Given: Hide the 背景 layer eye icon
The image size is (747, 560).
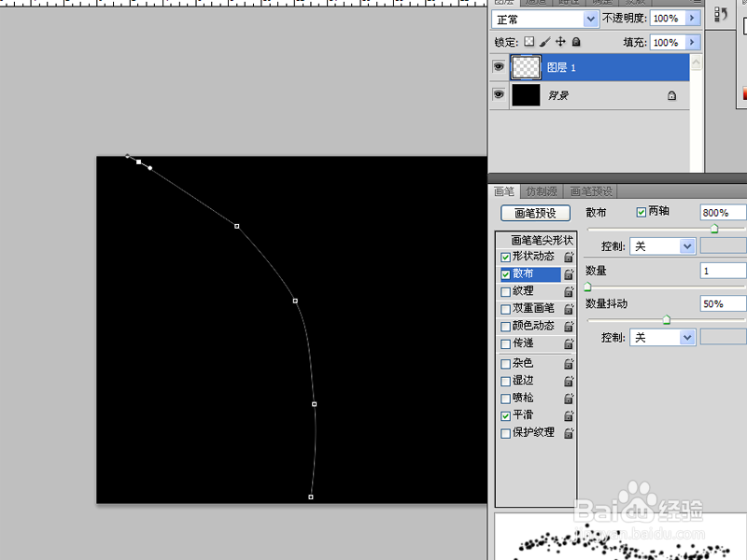Looking at the screenshot, I should point(499,94).
